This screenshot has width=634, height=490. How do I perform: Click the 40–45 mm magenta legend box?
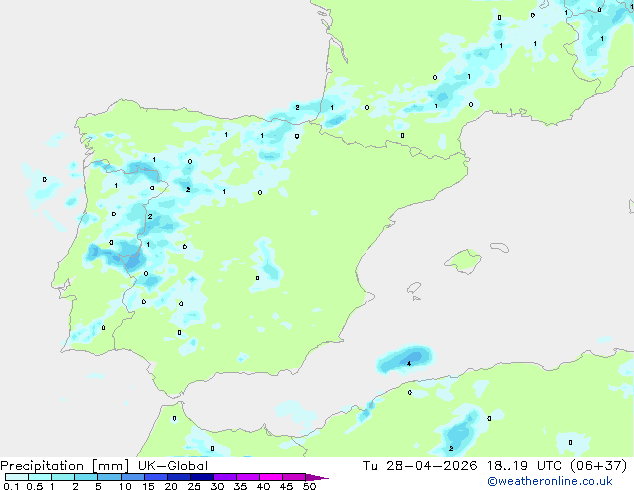(x=271, y=477)
